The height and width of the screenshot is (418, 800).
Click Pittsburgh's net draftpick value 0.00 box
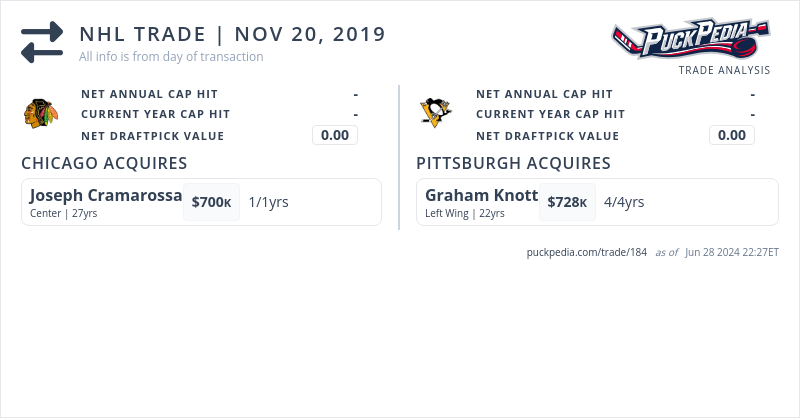(x=732, y=135)
